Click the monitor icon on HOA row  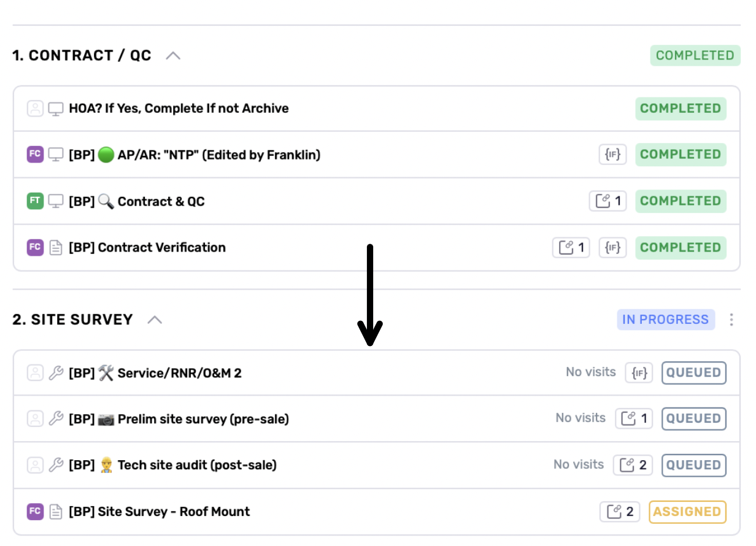coord(56,109)
